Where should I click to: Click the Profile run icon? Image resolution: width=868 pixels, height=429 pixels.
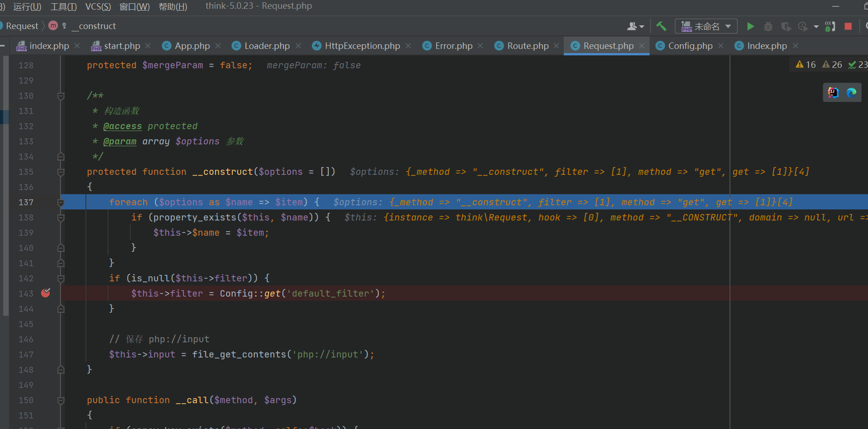tap(803, 26)
